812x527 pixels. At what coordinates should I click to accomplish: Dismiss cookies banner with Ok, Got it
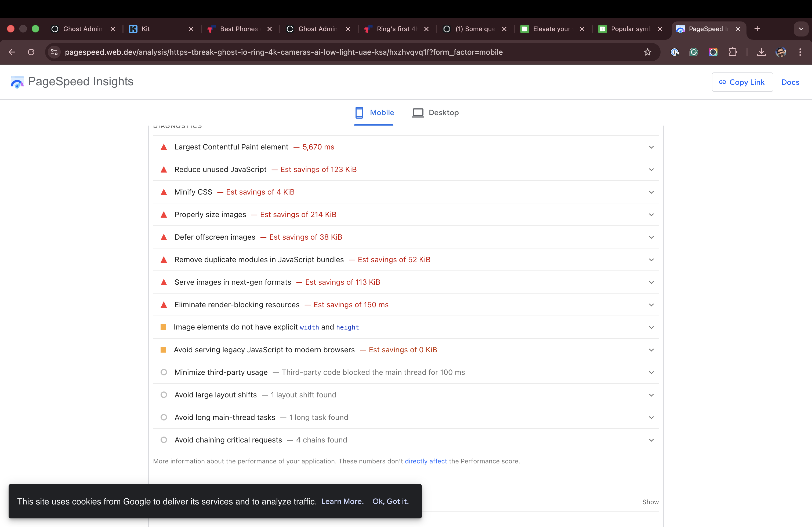pos(390,502)
